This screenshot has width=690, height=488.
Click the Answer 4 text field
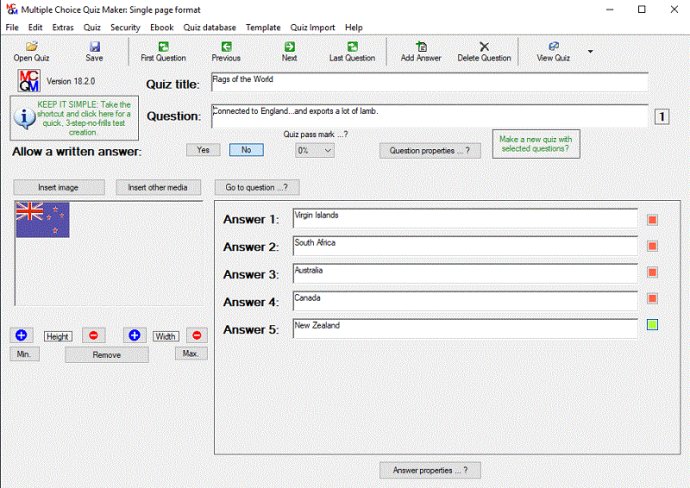(x=465, y=301)
